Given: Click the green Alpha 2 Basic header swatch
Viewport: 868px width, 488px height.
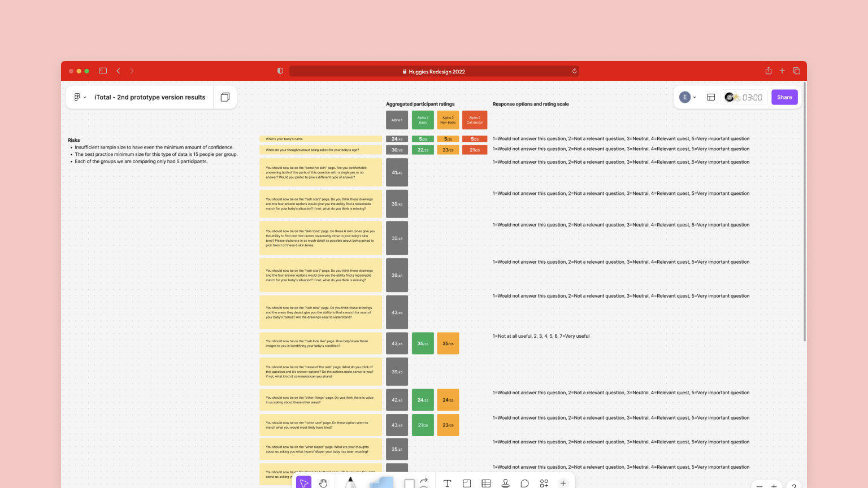Looking at the screenshot, I should [423, 120].
